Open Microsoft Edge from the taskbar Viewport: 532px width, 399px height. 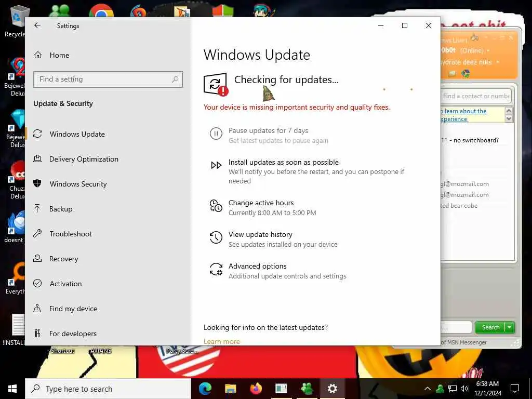pyautogui.click(x=205, y=389)
